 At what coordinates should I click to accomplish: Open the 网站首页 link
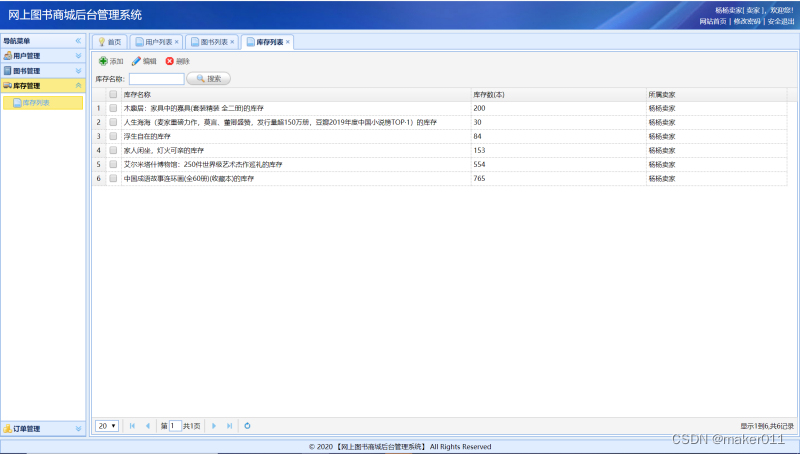[x=713, y=21]
